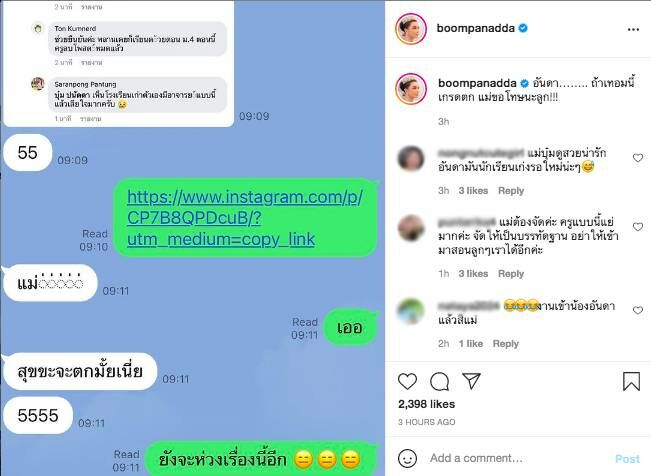This screenshot has width=651, height=476.
Task: Save post with the bookmark icon
Action: pyautogui.click(x=631, y=381)
